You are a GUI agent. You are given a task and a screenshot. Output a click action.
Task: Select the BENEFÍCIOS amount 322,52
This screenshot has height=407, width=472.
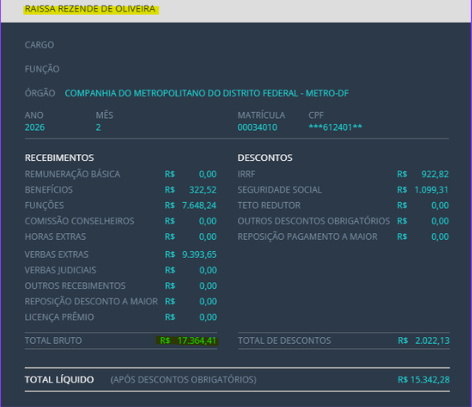coord(203,190)
